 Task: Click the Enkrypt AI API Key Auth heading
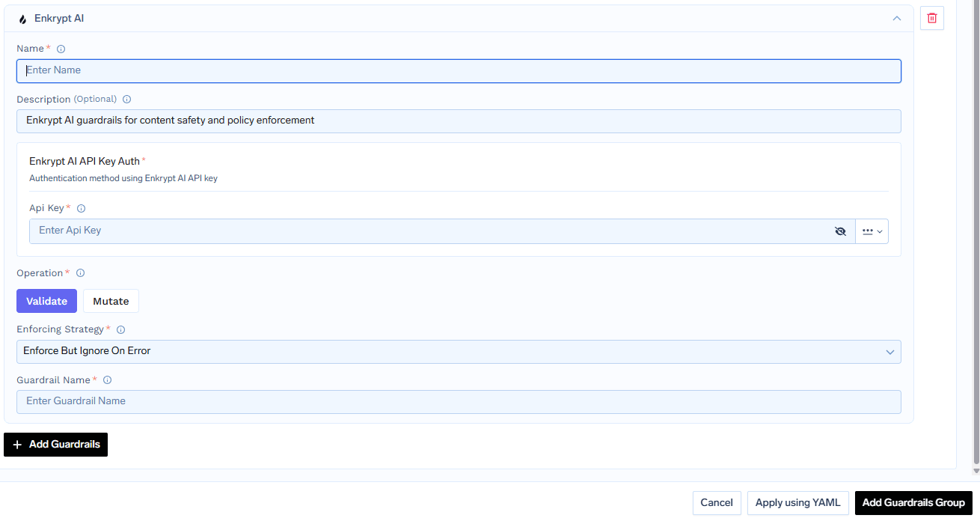85,161
